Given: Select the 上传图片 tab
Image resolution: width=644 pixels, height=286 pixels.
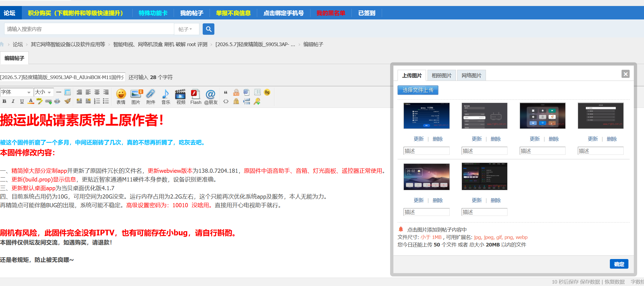Looking at the screenshot, I should pyautogui.click(x=412, y=75).
